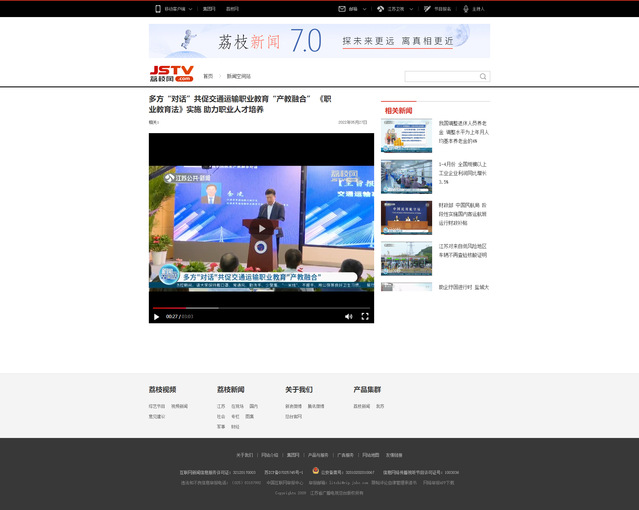Click the search magnifier icon
The height and width of the screenshot is (510, 639).
pyautogui.click(x=483, y=76)
